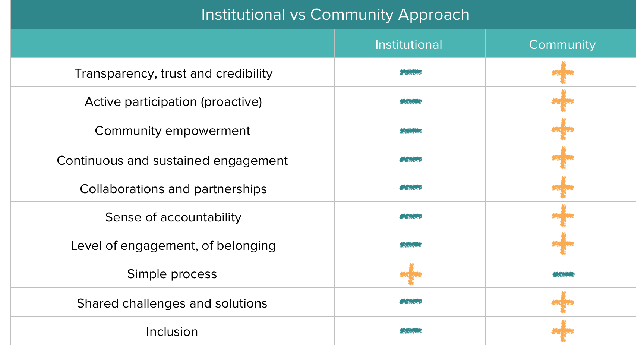Click the Community plus icon for Transparency row
644x346 pixels.
pos(563,72)
